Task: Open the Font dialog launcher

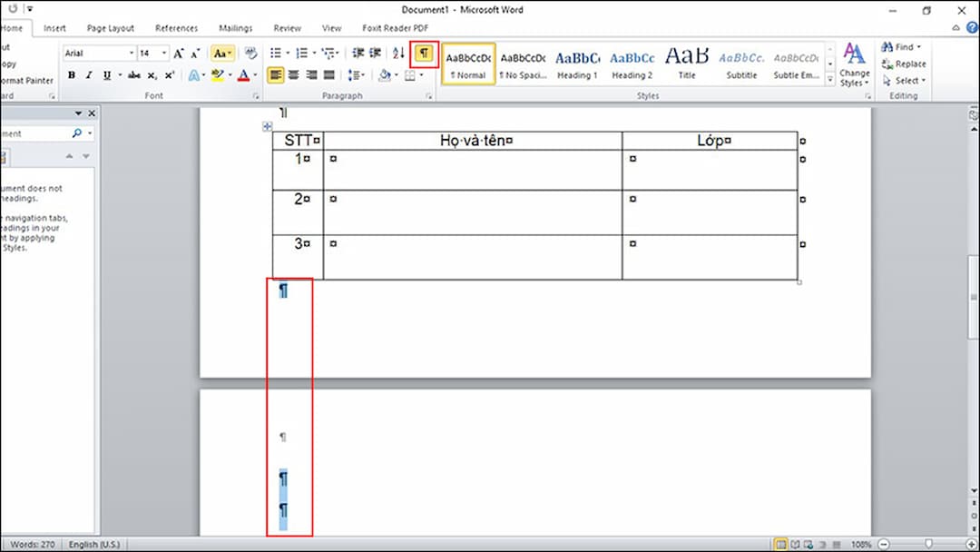Action: coord(256,96)
